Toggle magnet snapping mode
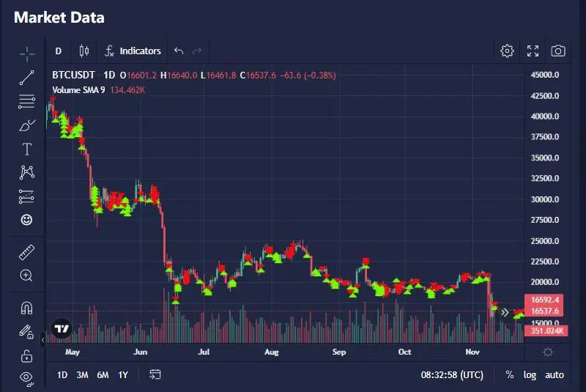 pyautogui.click(x=26, y=308)
